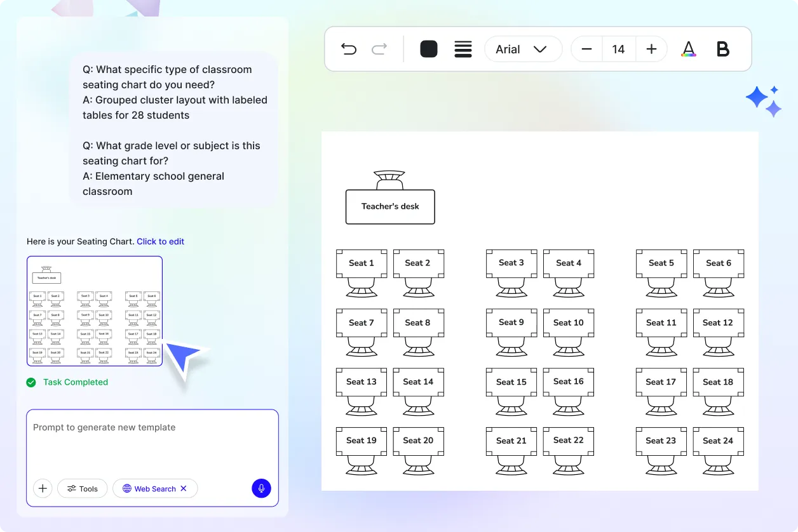Screen dimensions: 798x532
Task: Select the Seat 2 desk
Action: point(418,263)
